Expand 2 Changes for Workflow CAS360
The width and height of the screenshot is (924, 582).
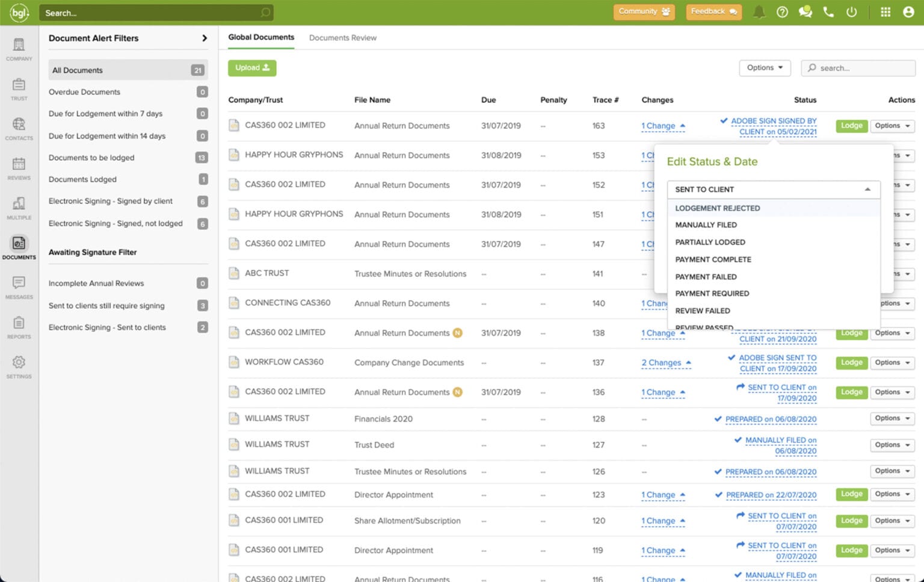point(665,363)
